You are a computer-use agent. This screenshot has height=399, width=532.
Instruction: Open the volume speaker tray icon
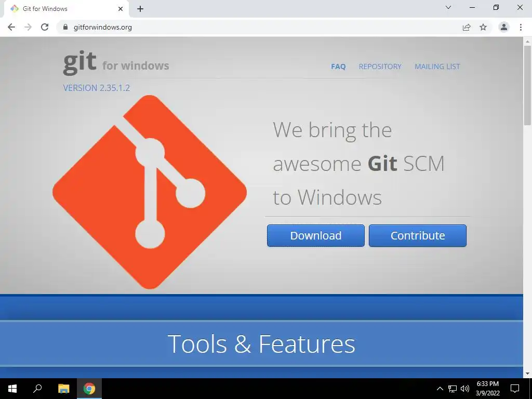pyautogui.click(x=465, y=389)
